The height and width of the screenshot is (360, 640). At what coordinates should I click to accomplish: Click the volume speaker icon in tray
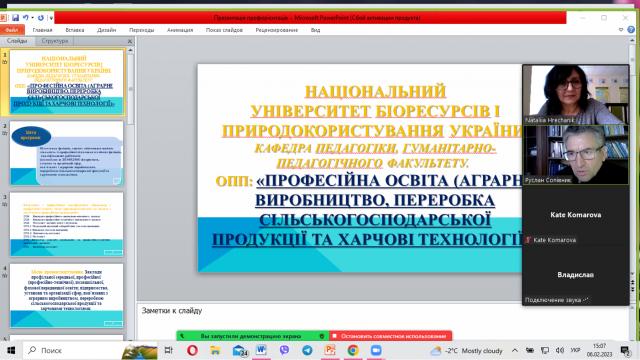560,351
